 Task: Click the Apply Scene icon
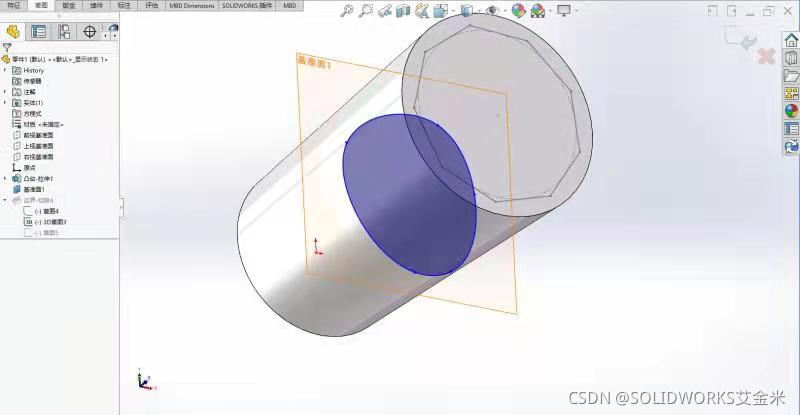click(x=537, y=11)
